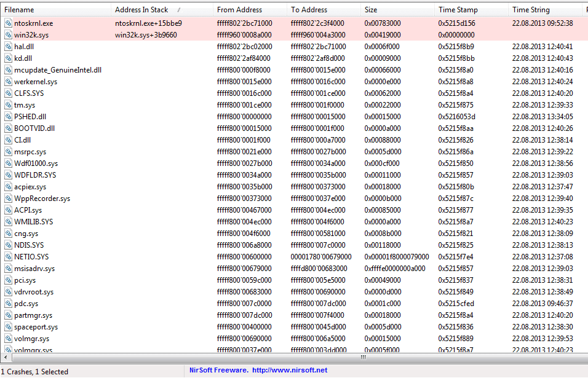Click the 0x00000000 time stamp of win32k.sys

(456, 35)
